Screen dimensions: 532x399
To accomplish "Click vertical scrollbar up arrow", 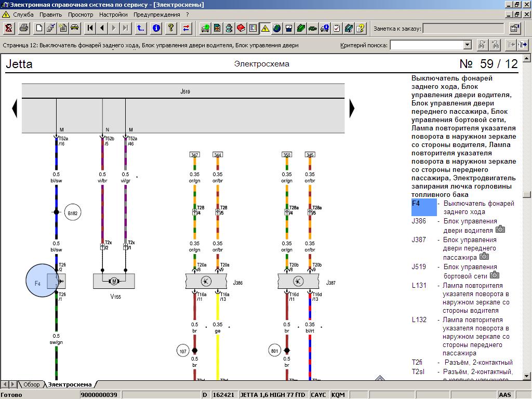I will (x=527, y=58).
